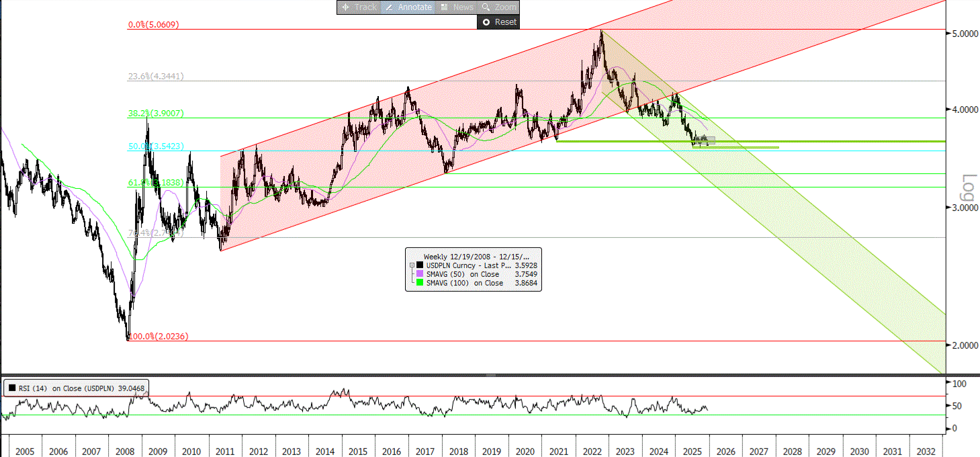This screenshot has width=980, height=457.
Task: Click the 0.0%(5.0609) Fibonacci level label
Action: (x=153, y=25)
